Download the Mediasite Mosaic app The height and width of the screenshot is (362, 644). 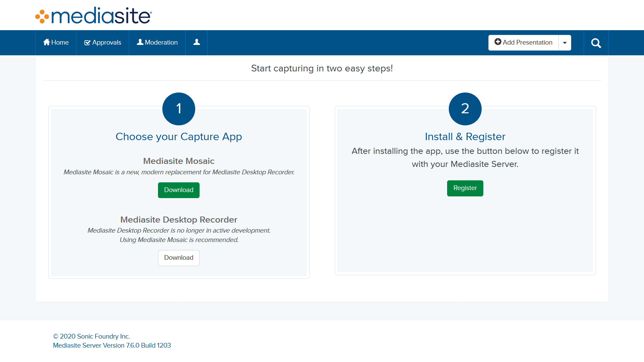click(x=179, y=190)
